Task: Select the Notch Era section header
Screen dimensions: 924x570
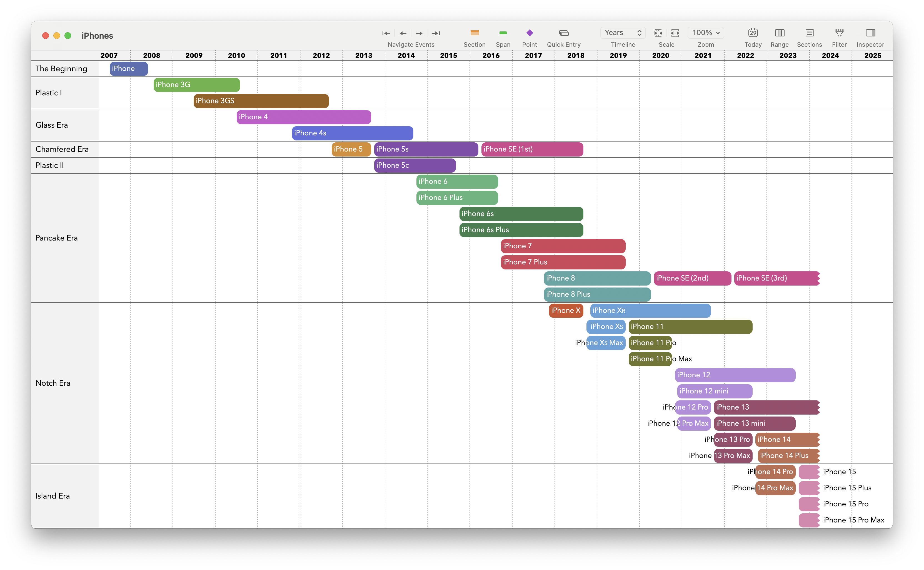Action: pyautogui.click(x=65, y=383)
